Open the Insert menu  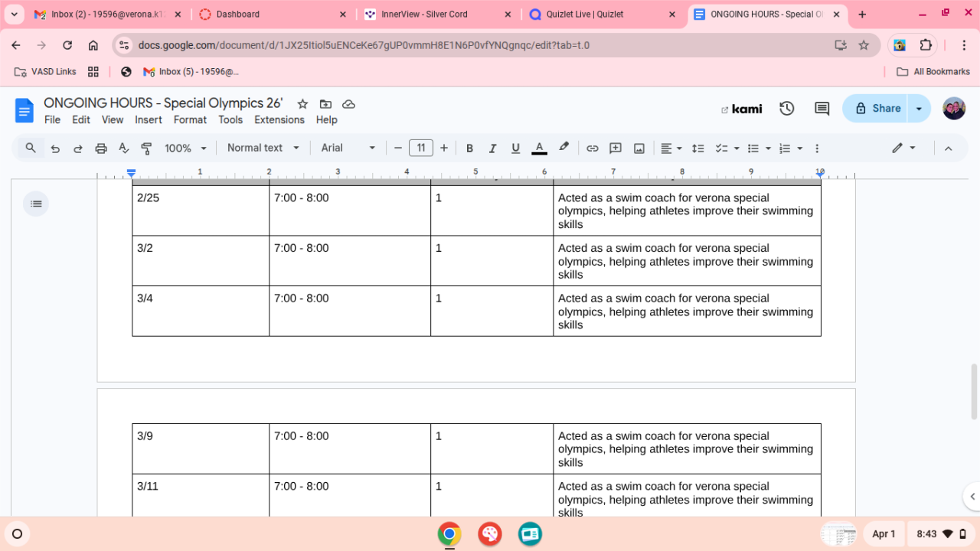click(x=148, y=120)
